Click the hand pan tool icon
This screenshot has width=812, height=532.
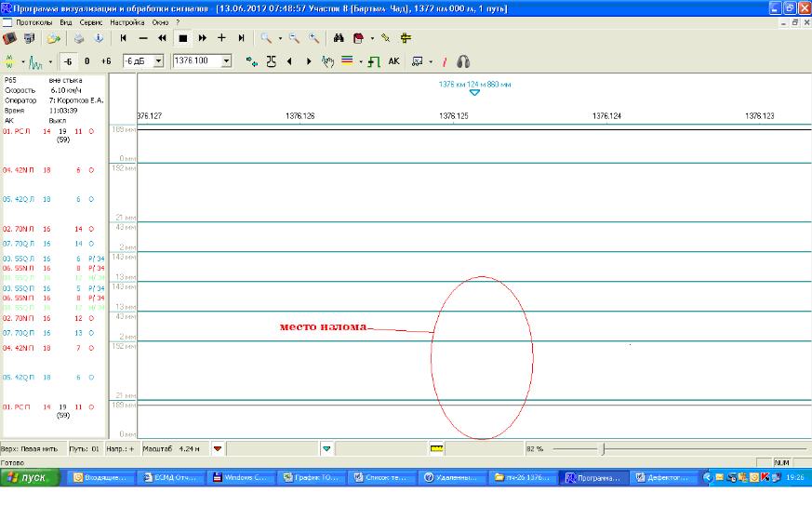327,61
